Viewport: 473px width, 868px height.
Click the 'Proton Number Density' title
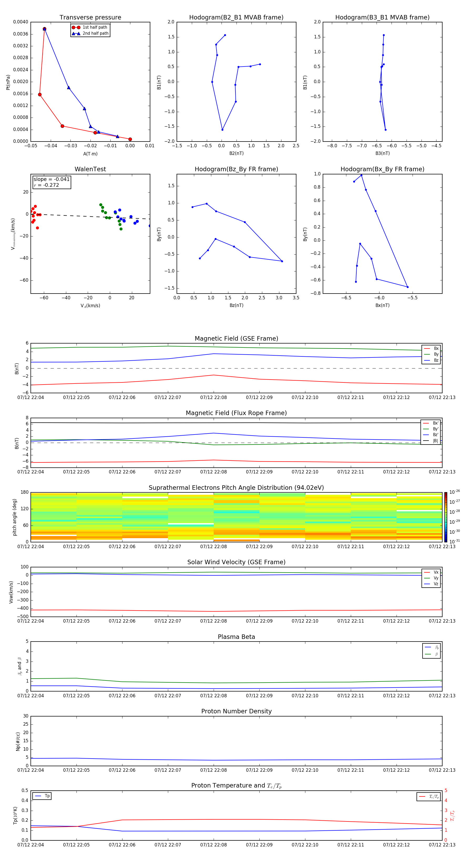(x=236, y=711)
